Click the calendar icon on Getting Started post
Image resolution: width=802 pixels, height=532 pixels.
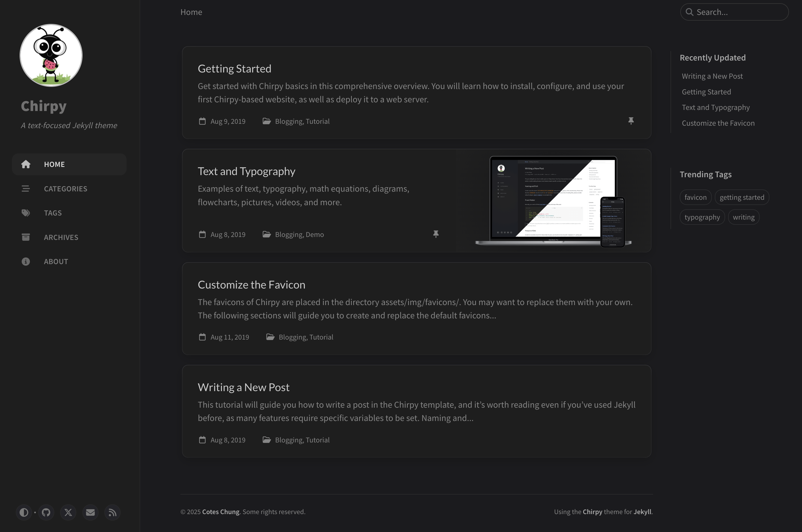click(x=202, y=121)
